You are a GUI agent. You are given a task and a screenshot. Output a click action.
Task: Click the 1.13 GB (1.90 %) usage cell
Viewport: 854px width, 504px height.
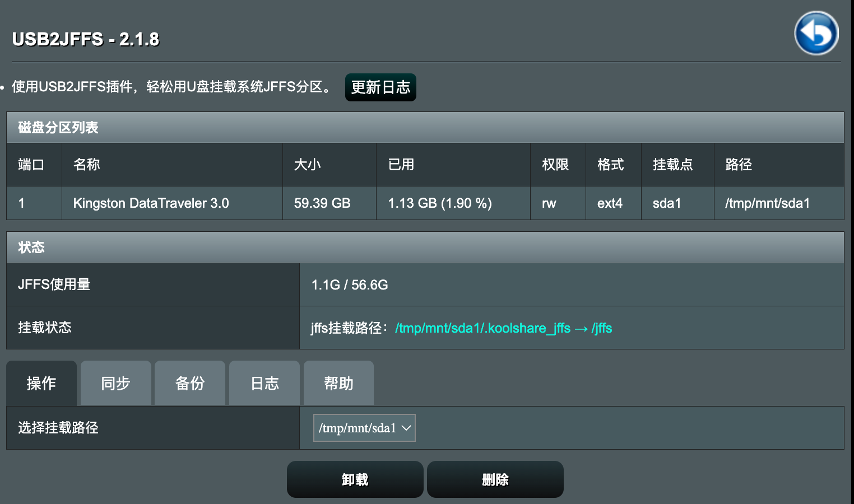(x=440, y=203)
